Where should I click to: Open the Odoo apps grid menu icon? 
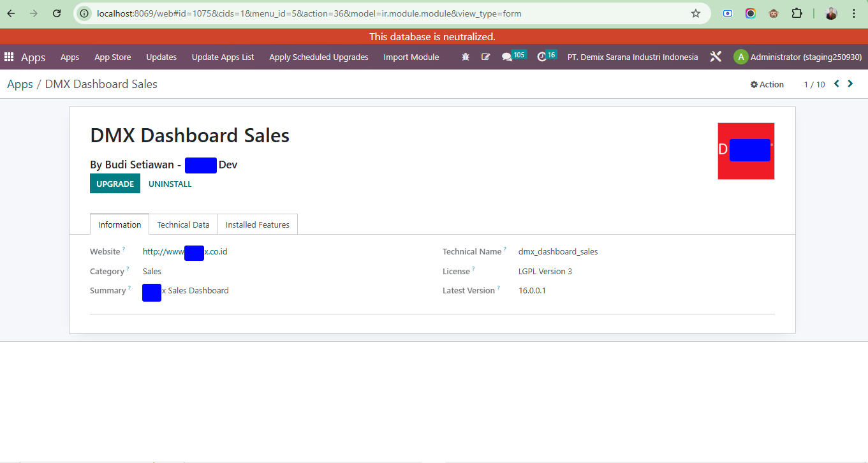coord(9,57)
